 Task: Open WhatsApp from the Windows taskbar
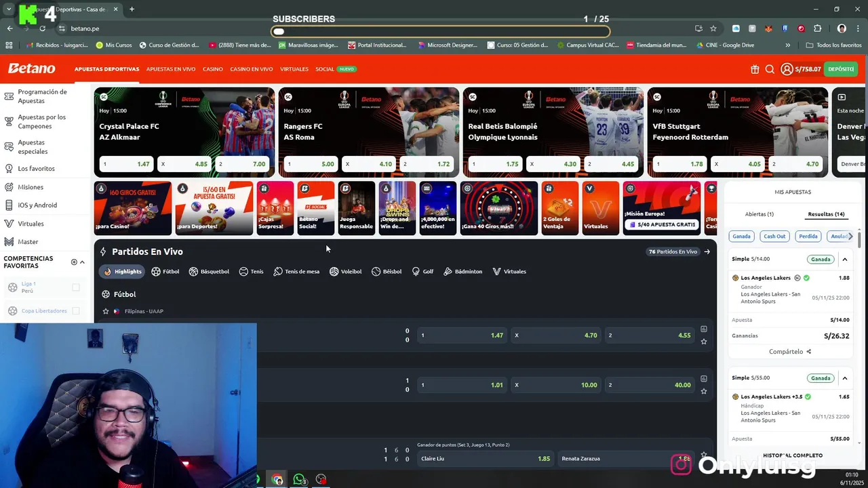click(x=299, y=479)
